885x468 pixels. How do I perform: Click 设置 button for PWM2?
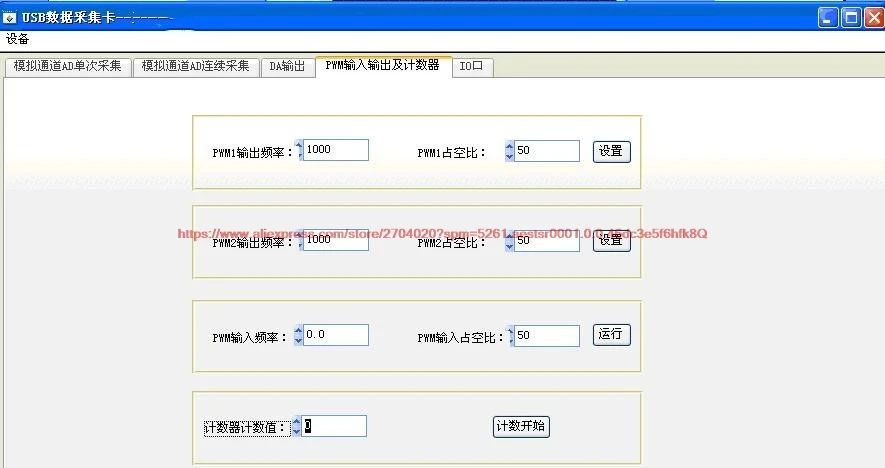(x=611, y=241)
